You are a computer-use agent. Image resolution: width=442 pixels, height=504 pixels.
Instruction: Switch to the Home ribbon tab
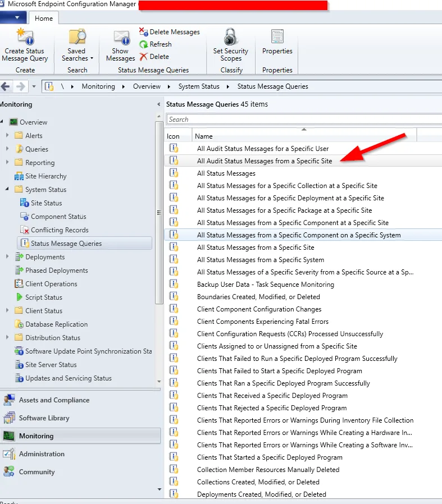[x=44, y=19]
